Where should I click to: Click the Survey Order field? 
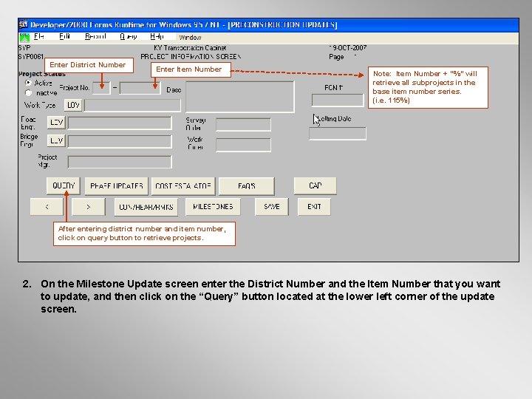pyautogui.click(x=243, y=125)
